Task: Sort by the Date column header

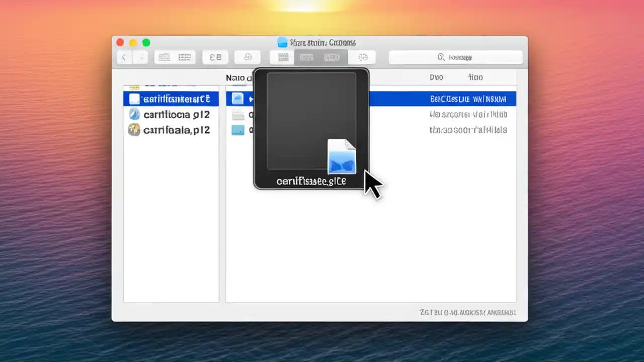Action: 436,77
